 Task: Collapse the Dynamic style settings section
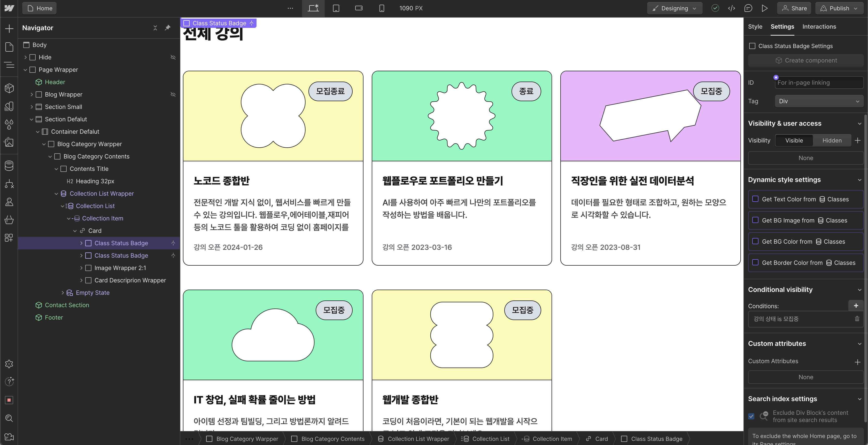tap(859, 180)
